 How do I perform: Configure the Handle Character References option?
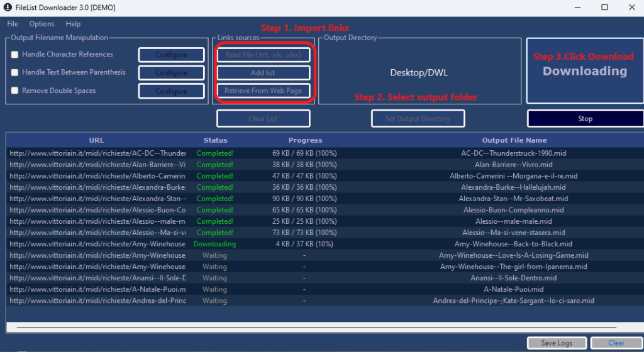pos(171,55)
